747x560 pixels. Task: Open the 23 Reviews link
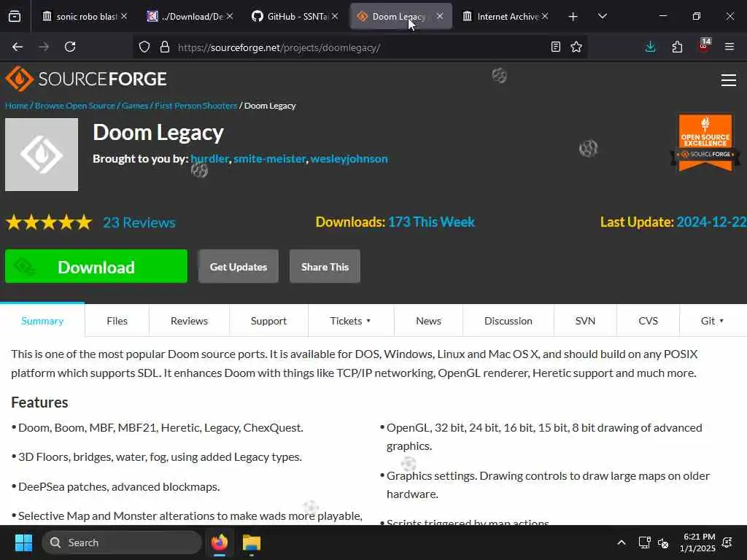pyautogui.click(x=139, y=222)
